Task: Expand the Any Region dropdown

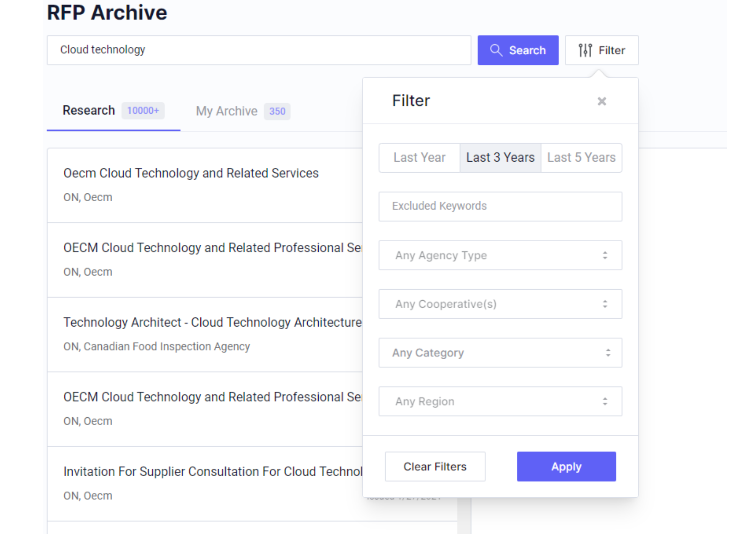Action: point(500,401)
